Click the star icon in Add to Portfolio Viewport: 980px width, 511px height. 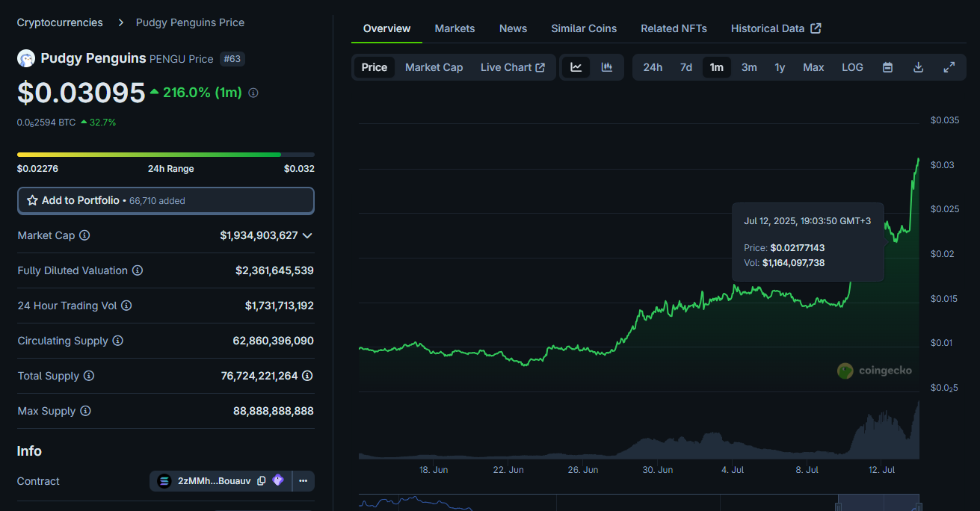click(x=32, y=200)
